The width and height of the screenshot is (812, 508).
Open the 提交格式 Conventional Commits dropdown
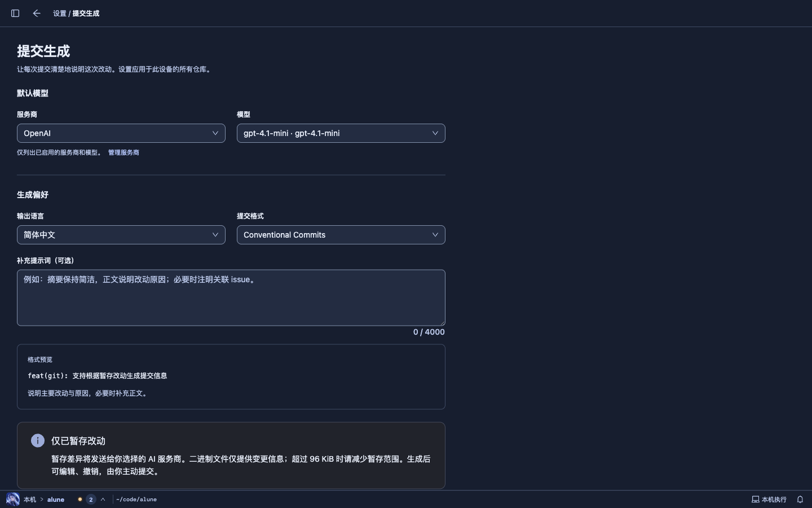click(341, 235)
